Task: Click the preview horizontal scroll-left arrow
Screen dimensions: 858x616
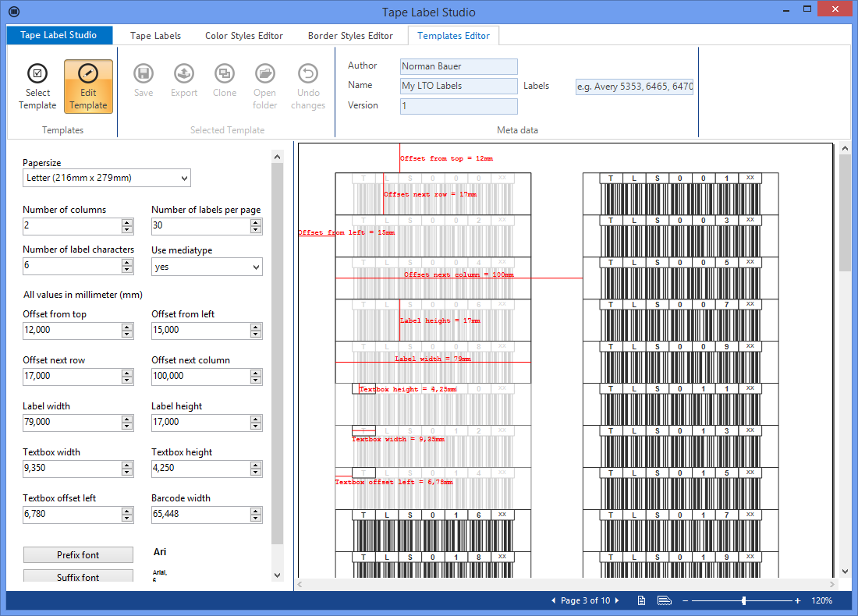Action: 300,584
